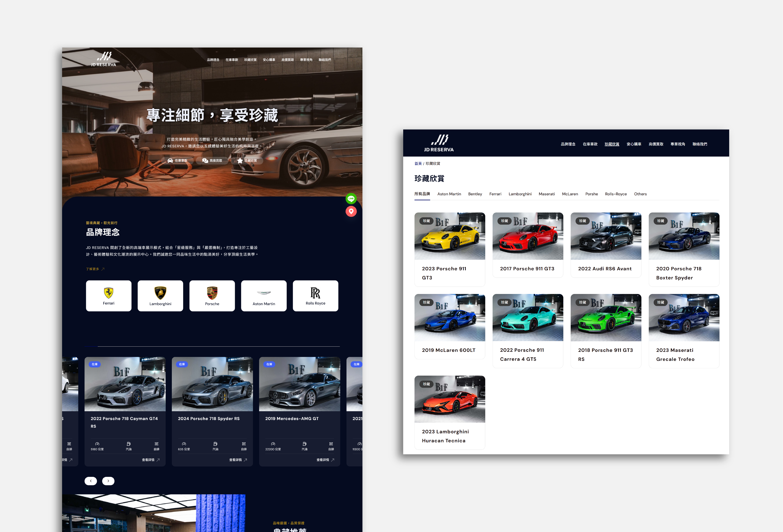Click the 首頁 breadcrumb link
Image resolution: width=783 pixels, height=532 pixels.
click(x=418, y=163)
